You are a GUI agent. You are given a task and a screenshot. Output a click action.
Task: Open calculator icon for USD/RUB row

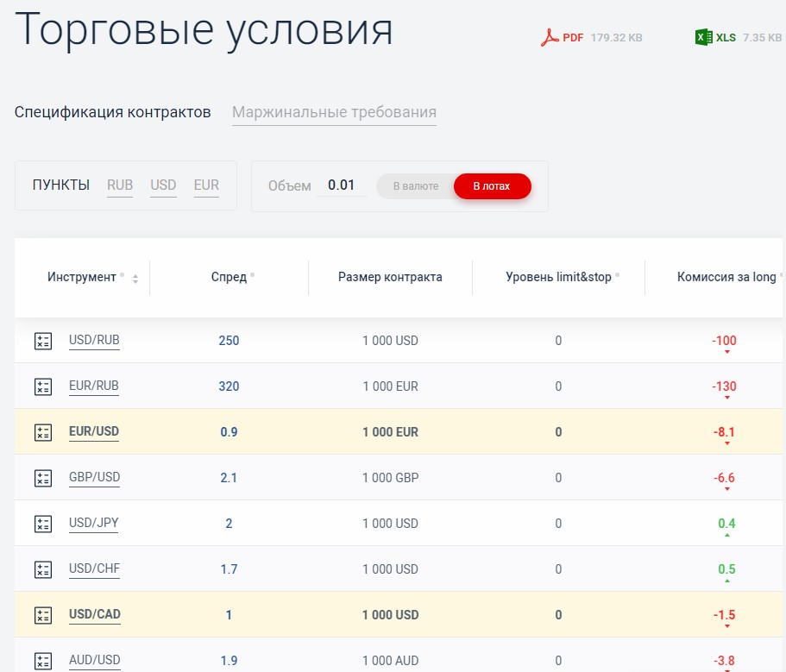tap(42, 341)
